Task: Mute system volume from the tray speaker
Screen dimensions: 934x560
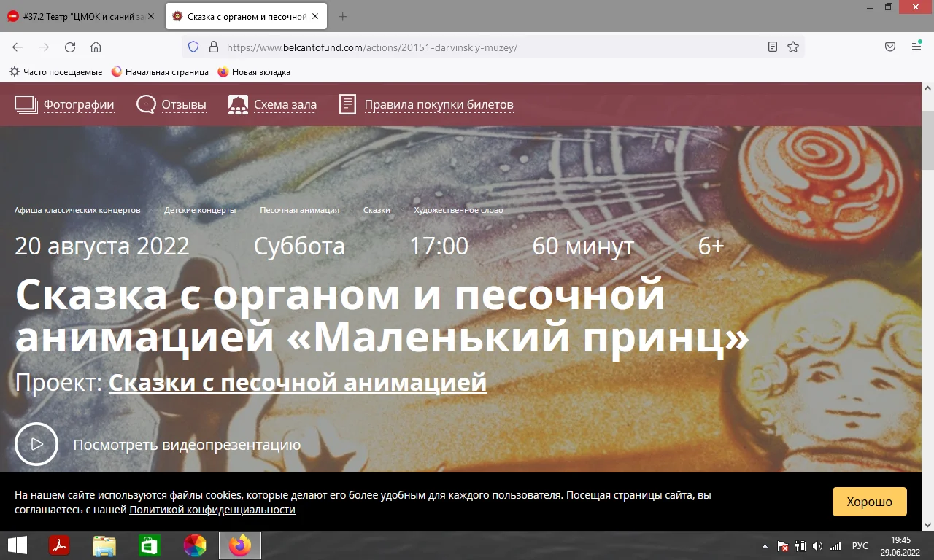Action: (817, 545)
